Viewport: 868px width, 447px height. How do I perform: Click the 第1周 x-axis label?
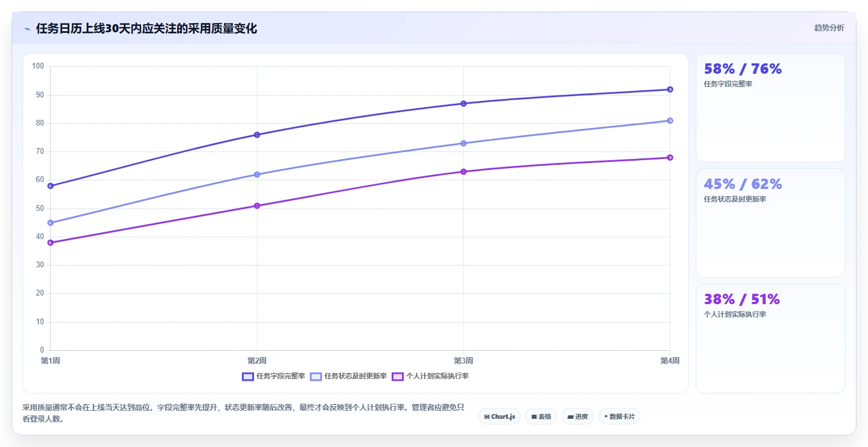[50, 361]
